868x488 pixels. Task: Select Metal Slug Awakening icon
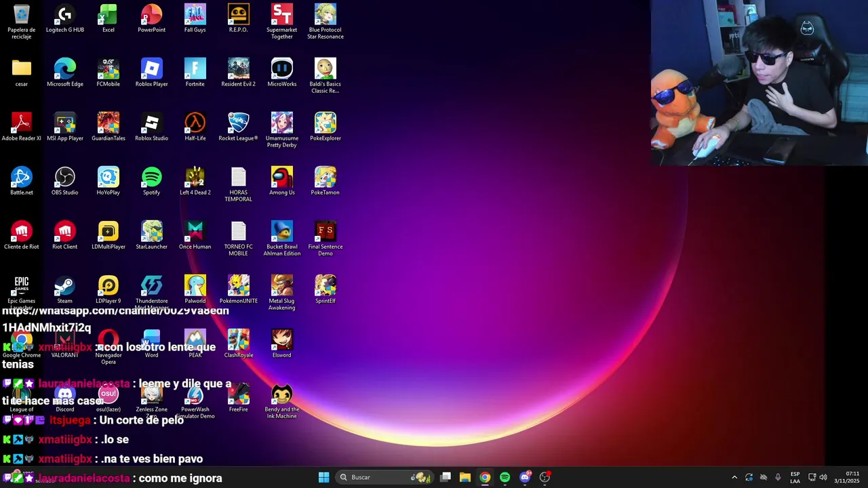282,293
